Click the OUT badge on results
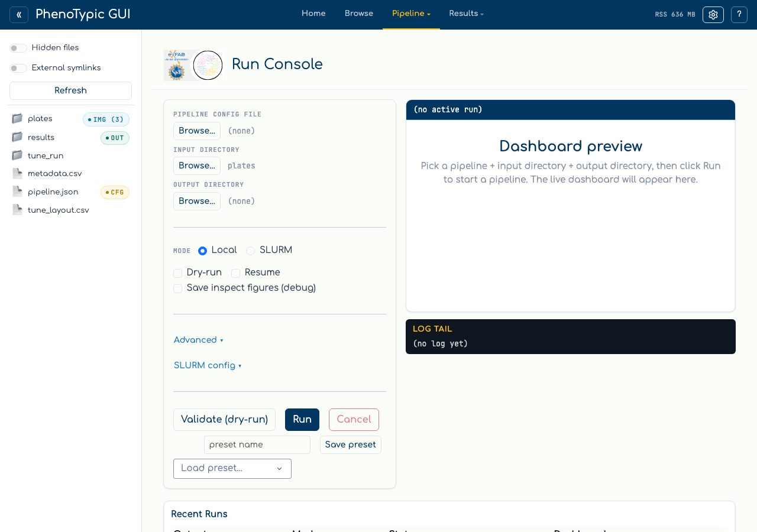The width and height of the screenshot is (757, 532). tap(115, 138)
